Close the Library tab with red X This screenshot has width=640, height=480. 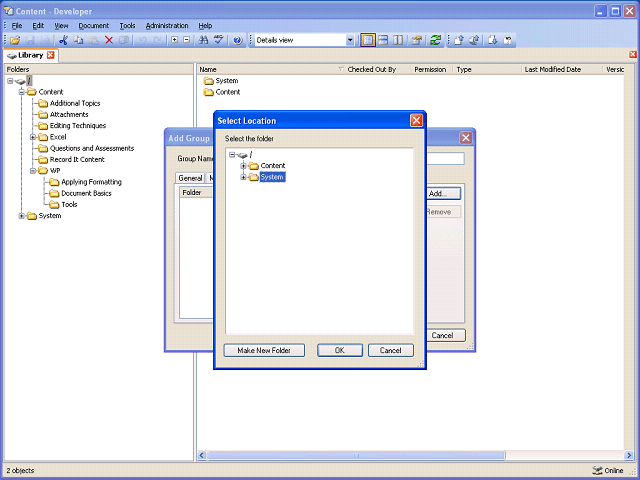tap(51, 55)
